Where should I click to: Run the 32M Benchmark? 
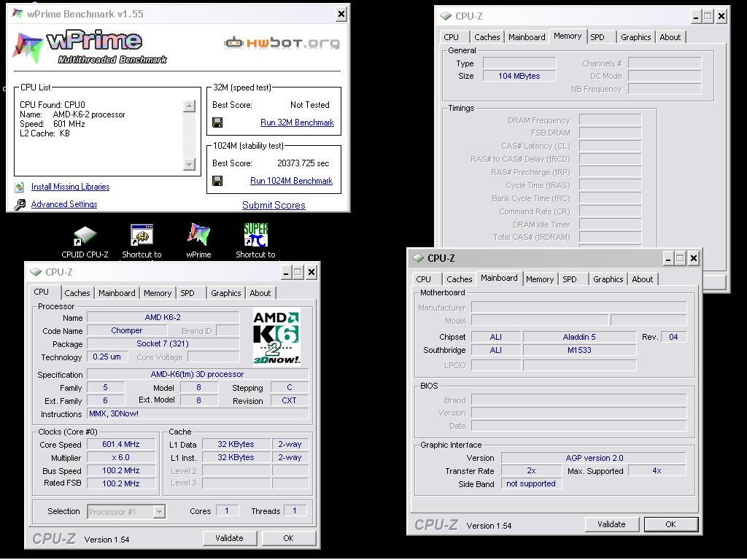point(298,122)
